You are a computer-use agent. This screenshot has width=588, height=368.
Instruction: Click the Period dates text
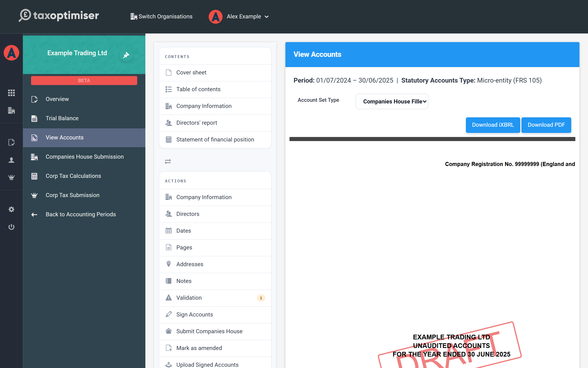point(354,81)
